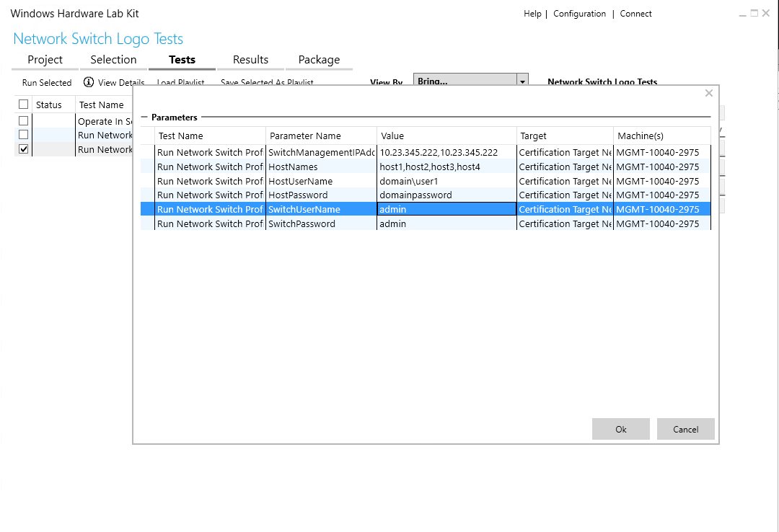Select the 'domain\user1' value cell
This screenshot has height=532, width=779.
(446, 182)
